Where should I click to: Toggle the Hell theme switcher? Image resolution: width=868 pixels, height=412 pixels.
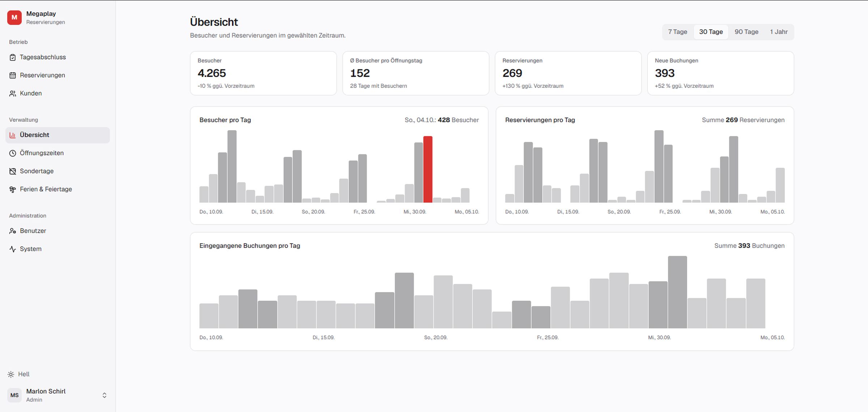click(x=19, y=374)
